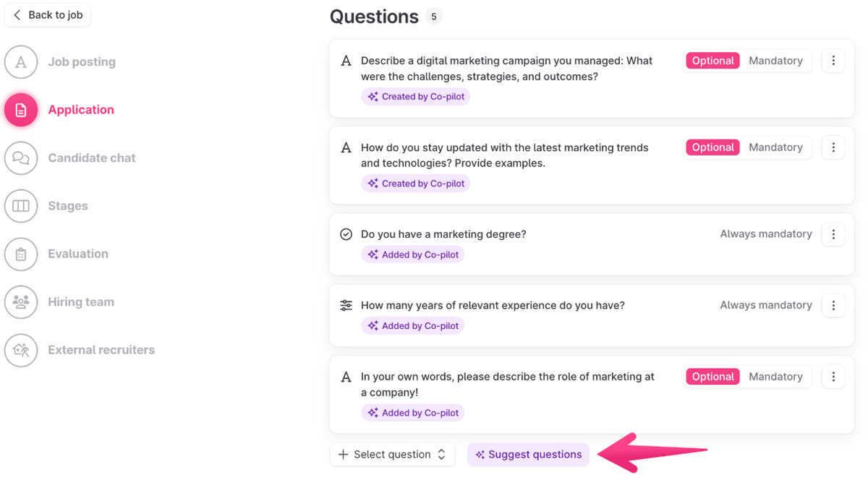This screenshot has height=480, width=868.
Task: Set digital marketing campaign question to Mandatory
Action: pyautogui.click(x=775, y=61)
